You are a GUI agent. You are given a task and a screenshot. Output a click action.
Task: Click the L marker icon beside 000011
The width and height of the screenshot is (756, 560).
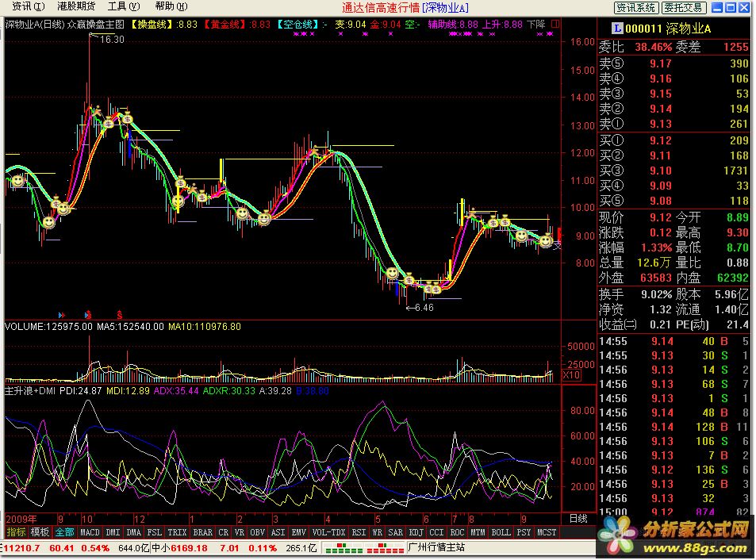point(617,29)
